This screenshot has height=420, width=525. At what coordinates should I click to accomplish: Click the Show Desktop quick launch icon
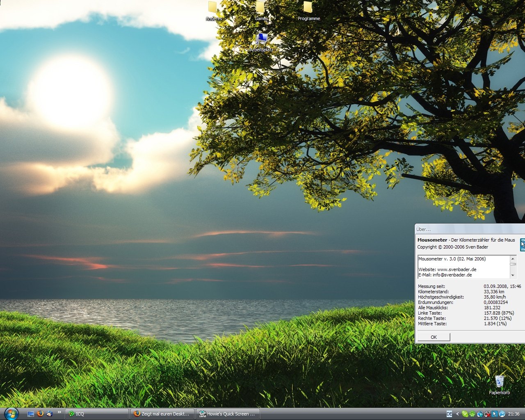31,414
